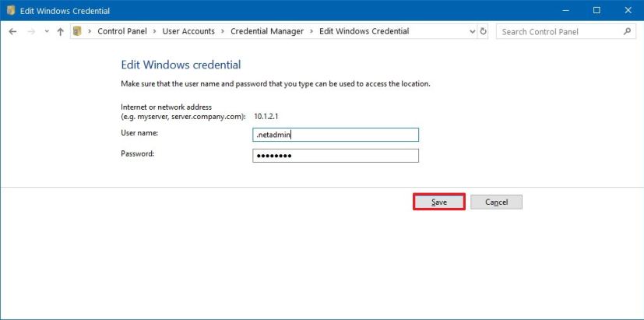This screenshot has width=644, height=320.
Task: Click the Edit Windows credential heading
Action: (x=181, y=65)
